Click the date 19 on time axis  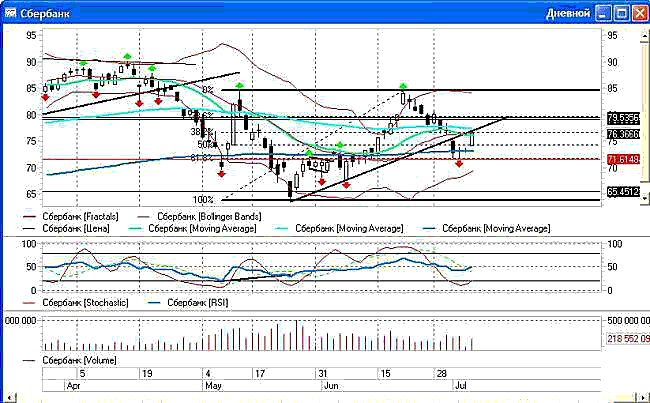click(147, 374)
